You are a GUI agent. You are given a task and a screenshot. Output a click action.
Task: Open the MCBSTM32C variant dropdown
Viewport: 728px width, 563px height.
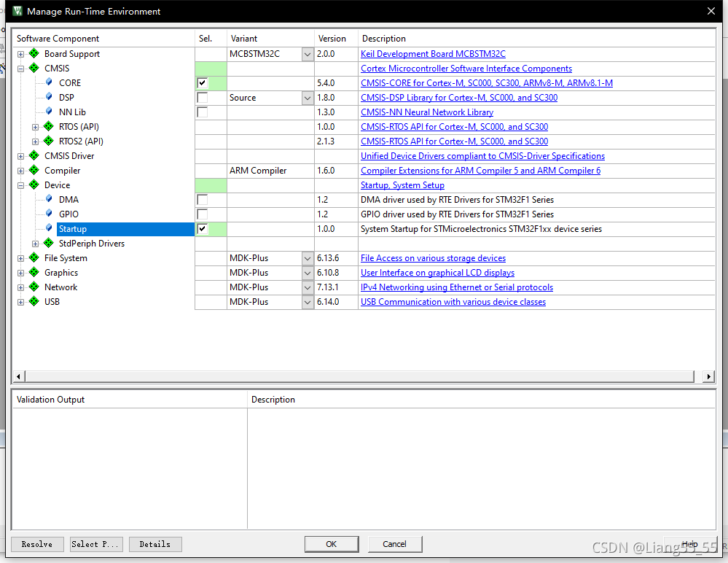point(308,55)
